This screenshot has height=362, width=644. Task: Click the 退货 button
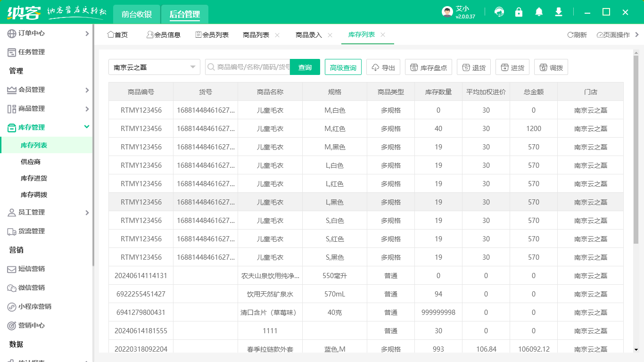click(x=474, y=67)
